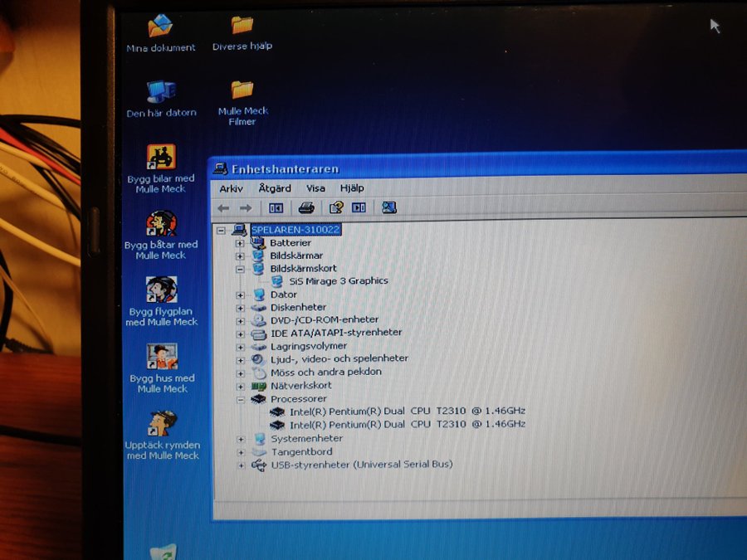Collapse the Processorer tree node
747x560 pixels.
point(240,399)
